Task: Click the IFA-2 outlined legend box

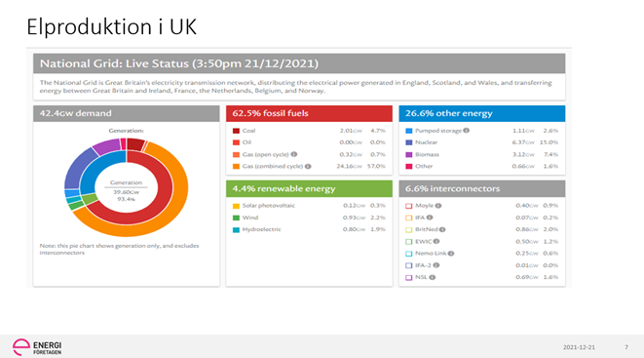Action: click(408, 265)
